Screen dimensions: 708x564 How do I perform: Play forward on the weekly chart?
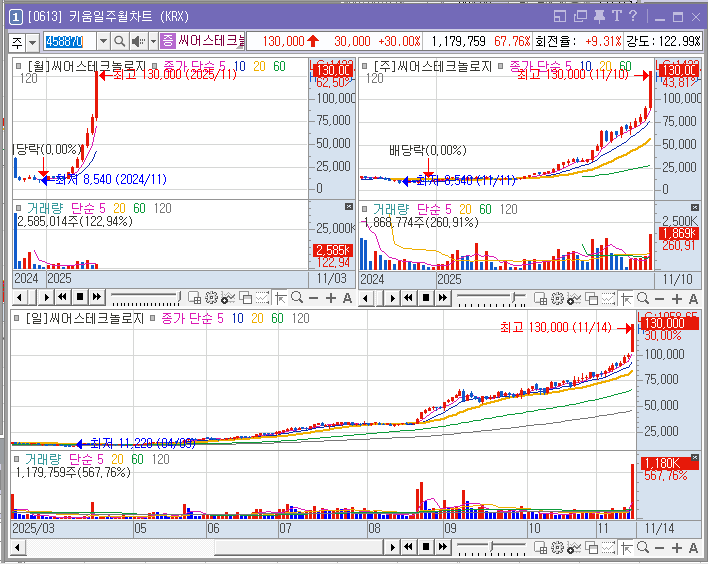tap(392, 298)
